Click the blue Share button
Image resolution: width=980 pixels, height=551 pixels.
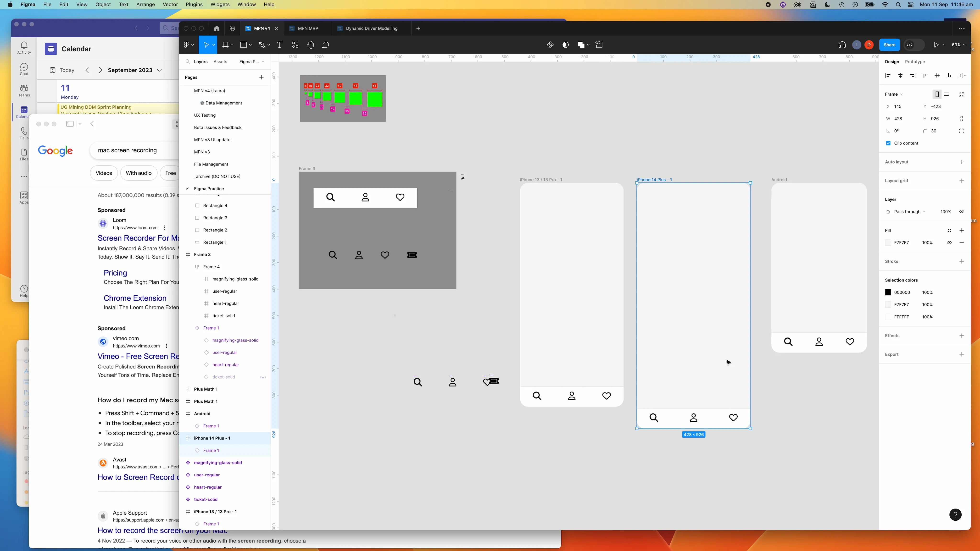click(x=890, y=45)
